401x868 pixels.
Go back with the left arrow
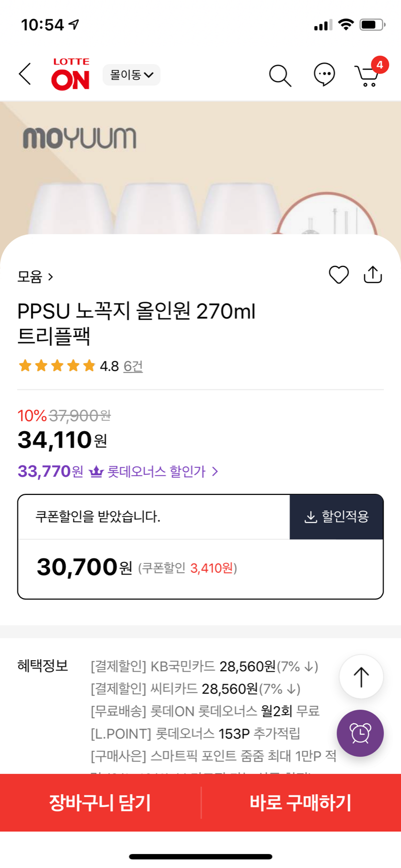(25, 74)
